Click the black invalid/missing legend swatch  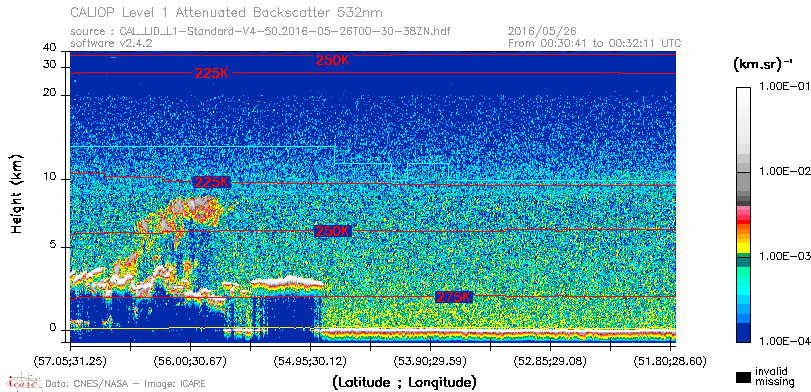click(x=744, y=378)
